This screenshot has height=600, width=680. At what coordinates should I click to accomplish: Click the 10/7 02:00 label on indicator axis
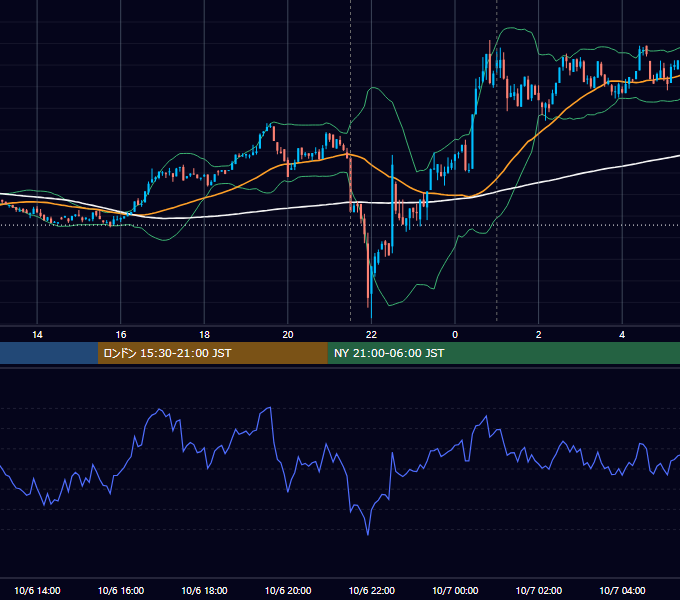(x=539, y=590)
